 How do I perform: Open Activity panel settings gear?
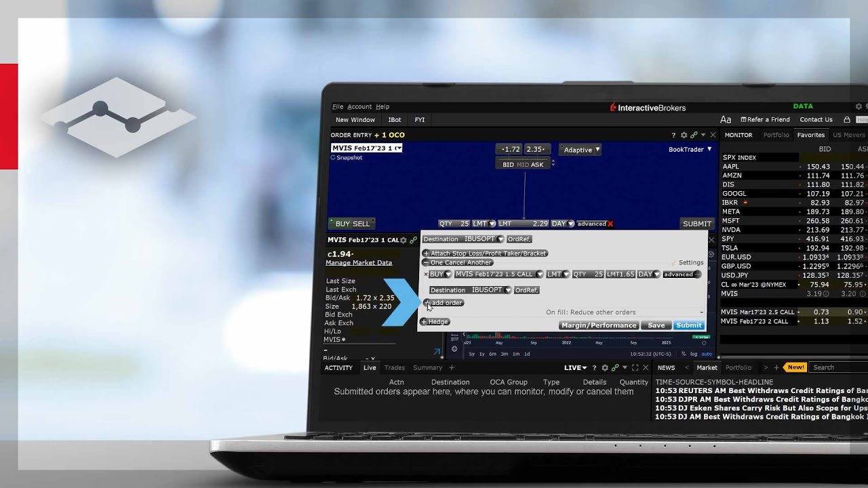(x=605, y=367)
